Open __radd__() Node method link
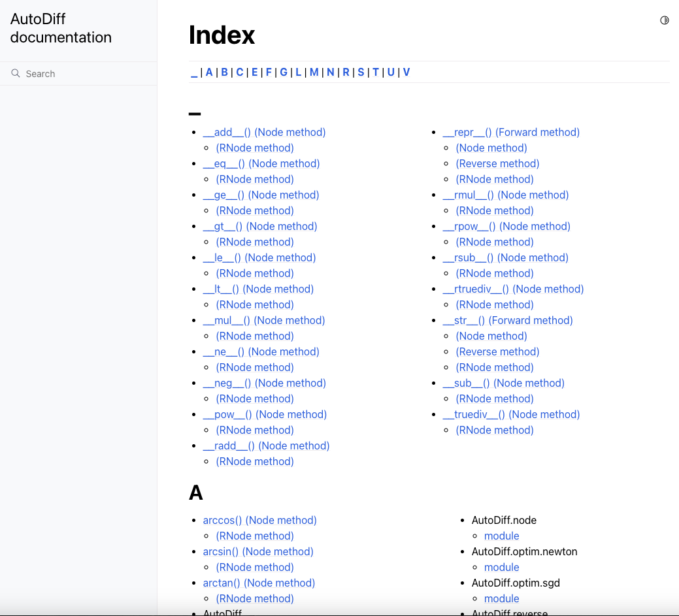The width and height of the screenshot is (679, 616). tap(266, 446)
